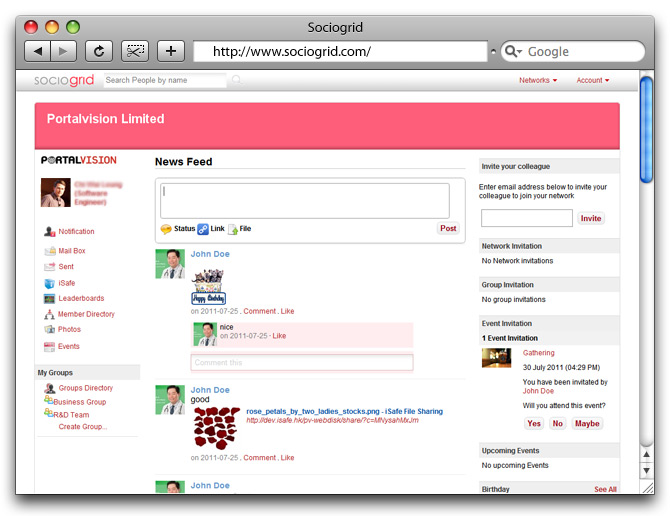Click the scrollbar up arrow
This screenshot has width=670, height=516.
click(x=646, y=454)
